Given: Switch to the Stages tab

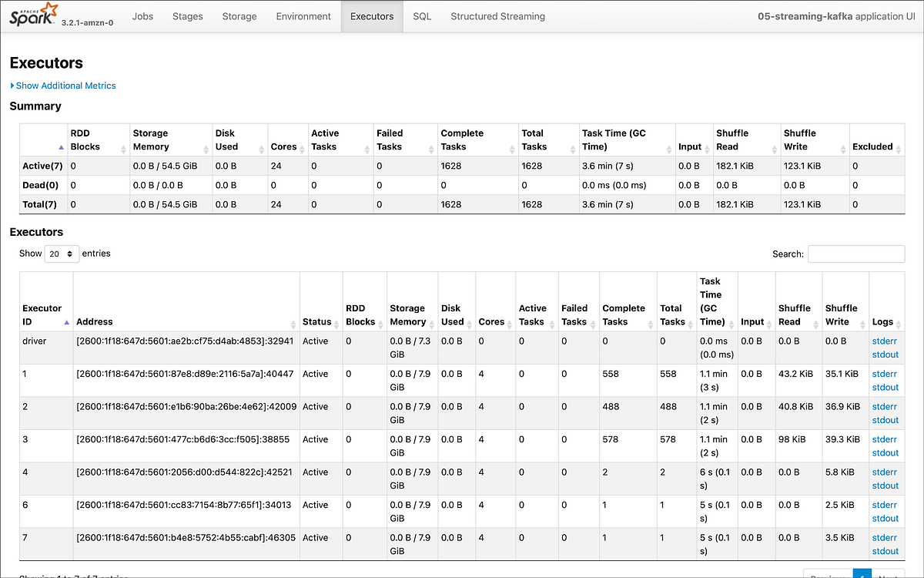Looking at the screenshot, I should (x=187, y=15).
